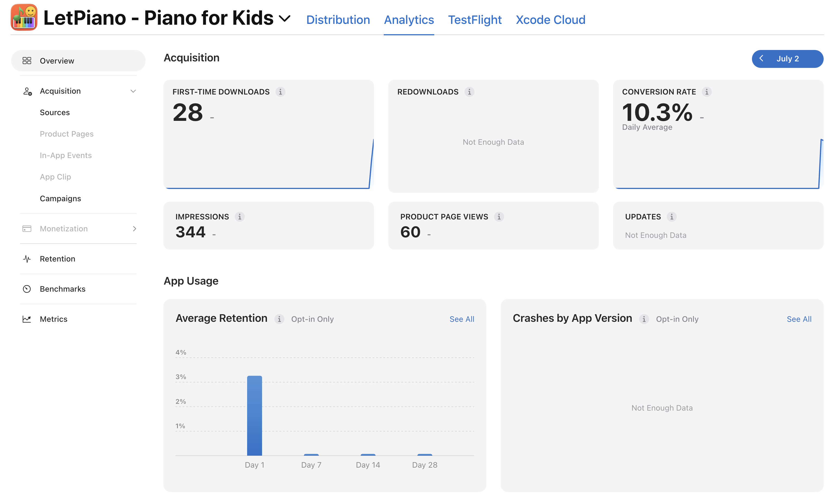Switch to the Analytics tab
The height and width of the screenshot is (504, 825).
409,20
